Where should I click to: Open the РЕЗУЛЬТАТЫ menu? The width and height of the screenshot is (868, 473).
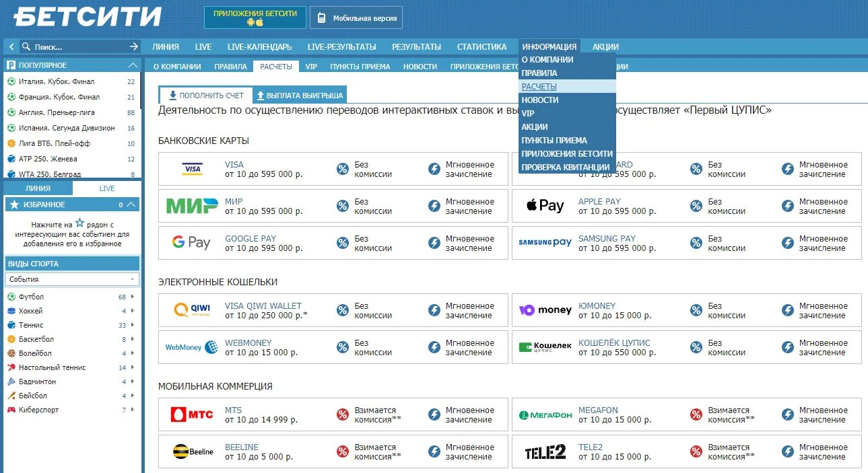click(x=416, y=47)
